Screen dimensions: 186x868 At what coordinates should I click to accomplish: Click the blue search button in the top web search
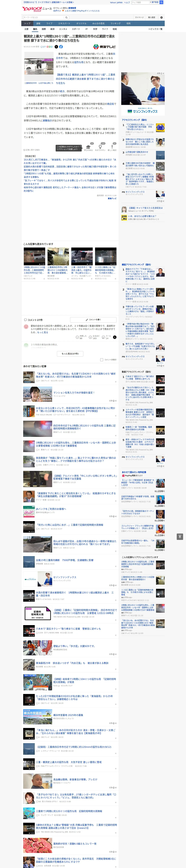coord(161,2)
